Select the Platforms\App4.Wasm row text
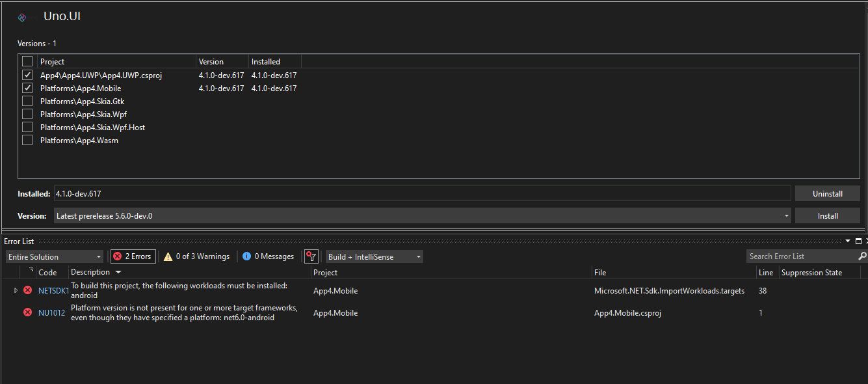The image size is (868, 384). [x=79, y=141]
